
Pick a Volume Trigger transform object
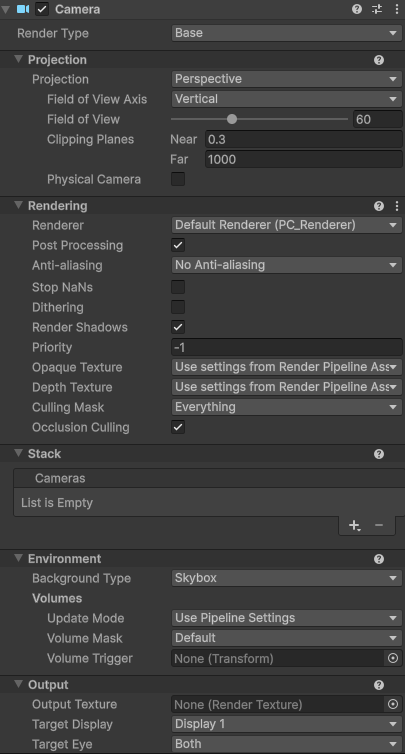pyautogui.click(x=393, y=658)
